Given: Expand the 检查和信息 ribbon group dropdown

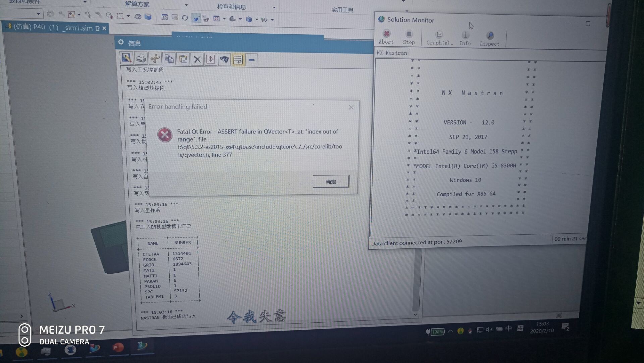Looking at the screenshot, I should [x=274, y=7].
